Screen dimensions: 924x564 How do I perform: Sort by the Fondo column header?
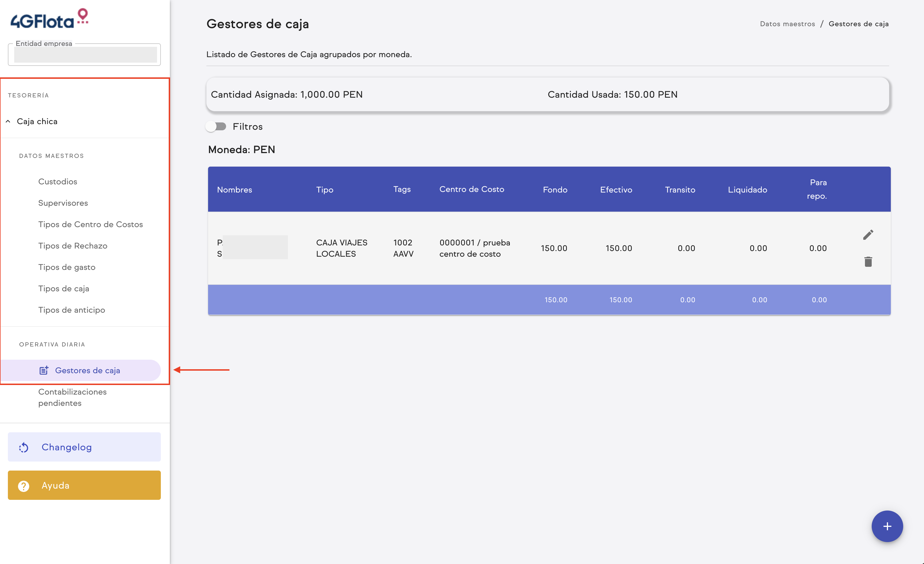pyautogui.click(x=555, y=189)
